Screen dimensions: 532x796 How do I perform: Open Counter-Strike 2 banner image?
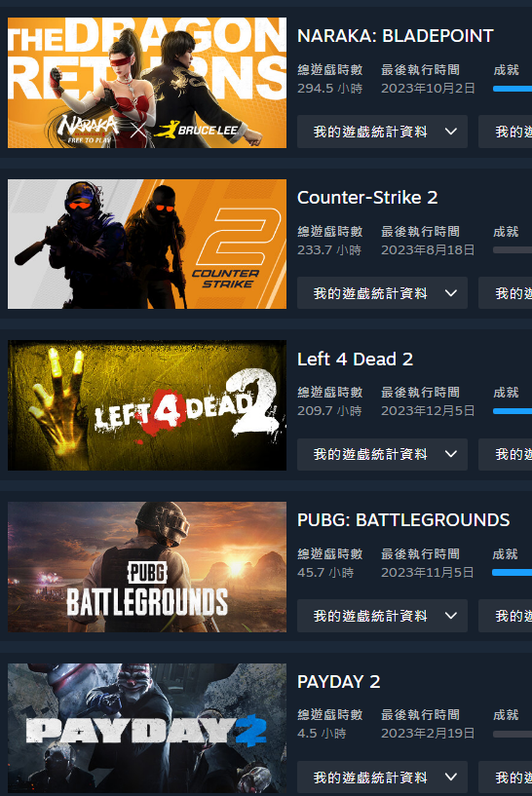[147, 244]
